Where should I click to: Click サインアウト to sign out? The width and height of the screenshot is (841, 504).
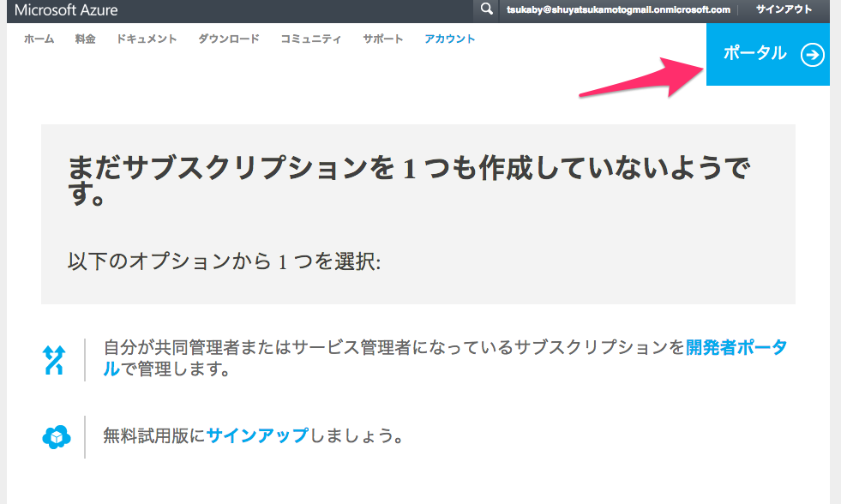(784, 9)
